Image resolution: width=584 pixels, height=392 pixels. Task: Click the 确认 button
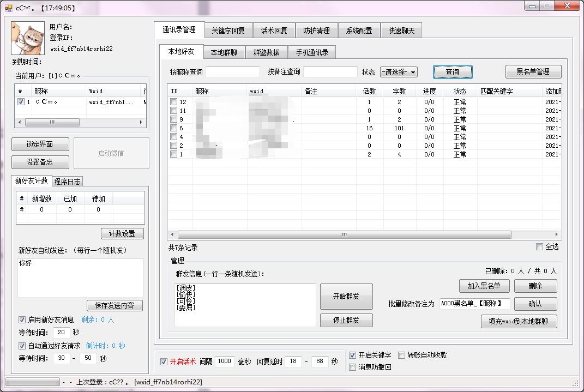(535, 304)
